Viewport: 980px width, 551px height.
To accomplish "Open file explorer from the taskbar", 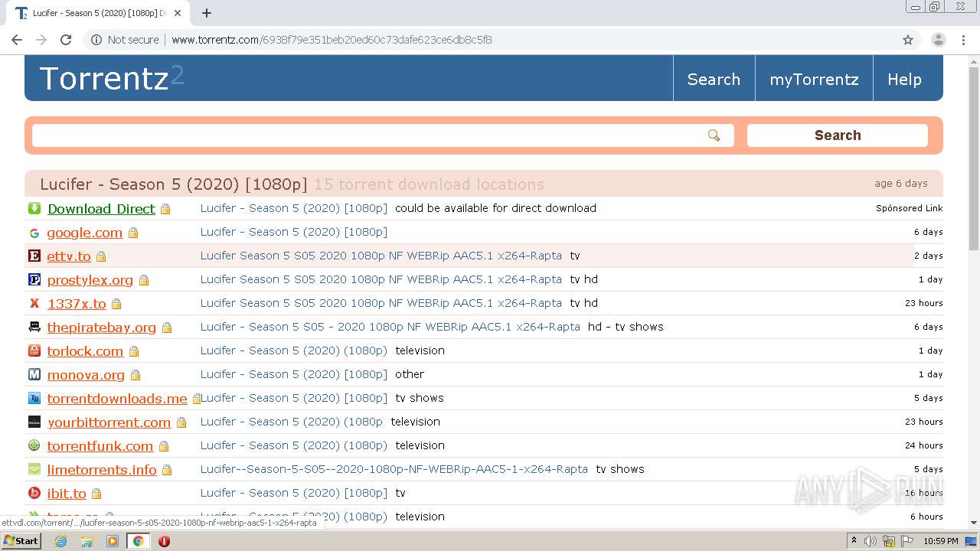I will point(87,541).
